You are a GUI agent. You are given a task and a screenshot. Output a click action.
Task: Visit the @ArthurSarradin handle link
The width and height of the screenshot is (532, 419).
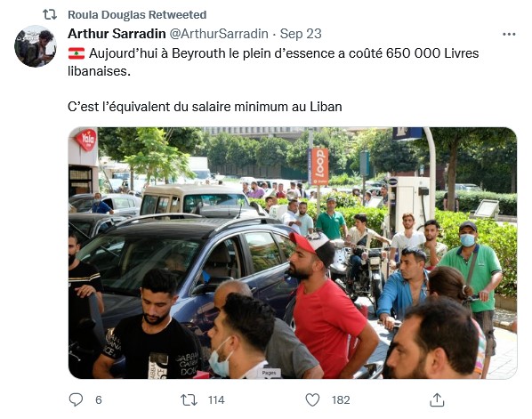[219, 34]
